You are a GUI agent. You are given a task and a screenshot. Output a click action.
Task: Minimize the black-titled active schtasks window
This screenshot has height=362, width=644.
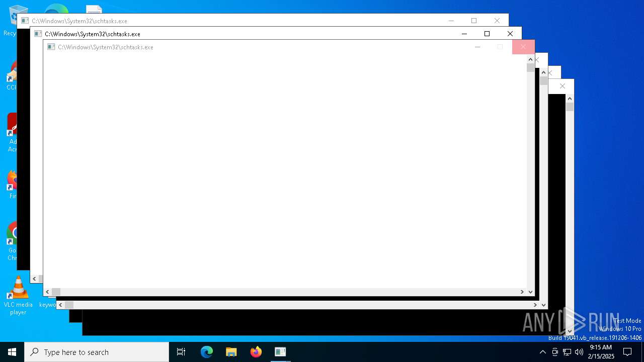pyautogui.click(x=464, y=34)
